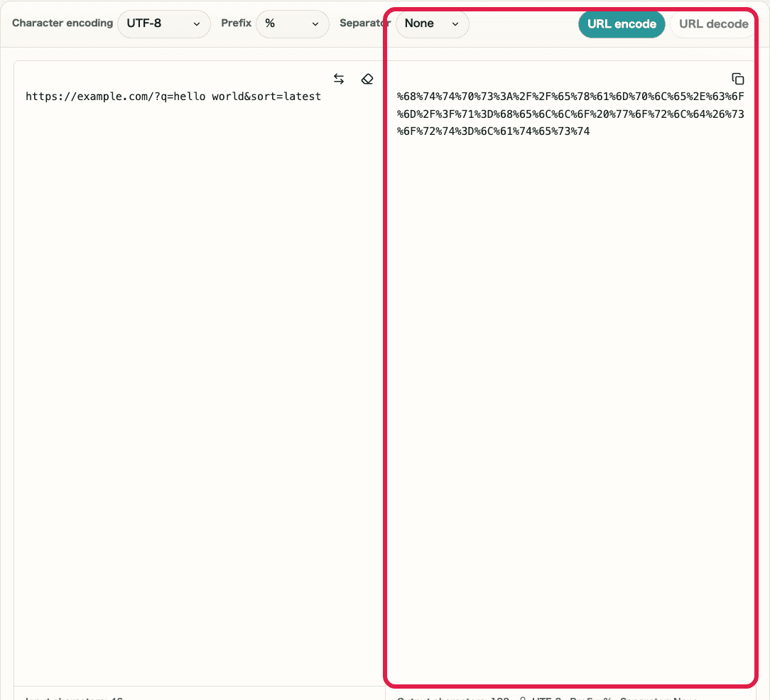Open the Separator dropdown set to None

click(x=432, y=23)
